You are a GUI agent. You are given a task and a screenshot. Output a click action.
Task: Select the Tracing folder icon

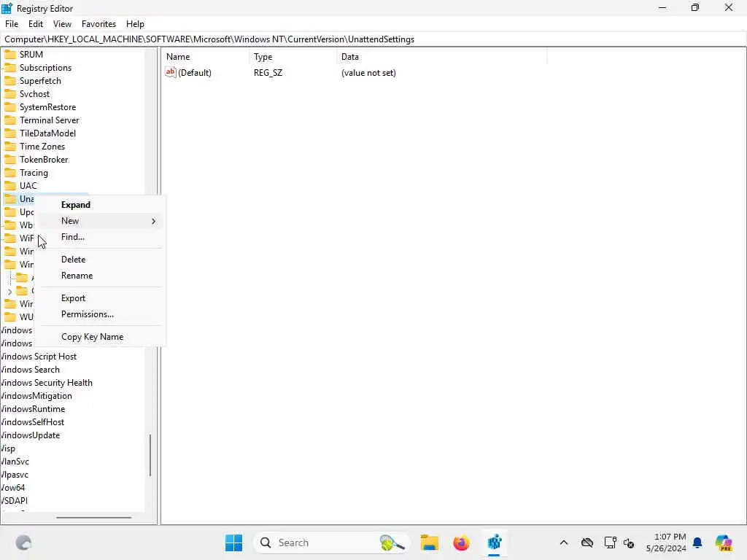(x=10, y=172)
